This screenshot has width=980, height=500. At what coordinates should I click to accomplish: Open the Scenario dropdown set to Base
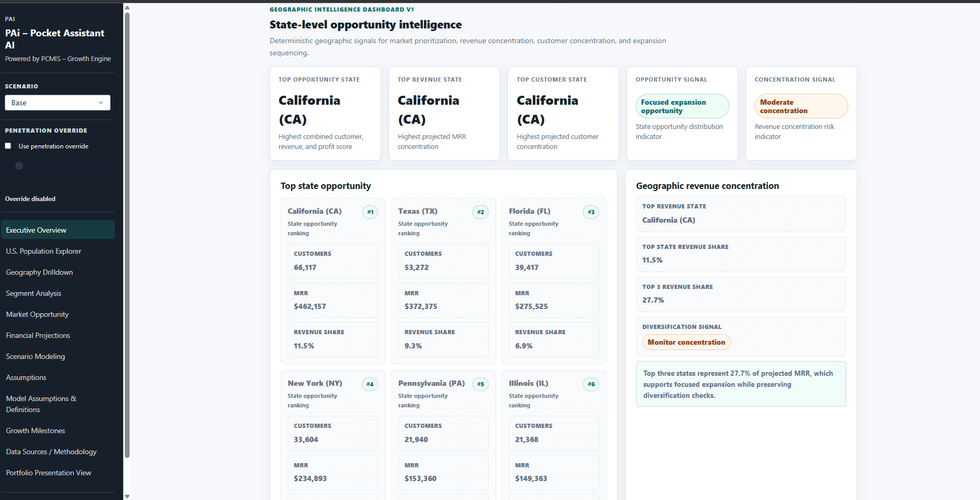point(57,103)
